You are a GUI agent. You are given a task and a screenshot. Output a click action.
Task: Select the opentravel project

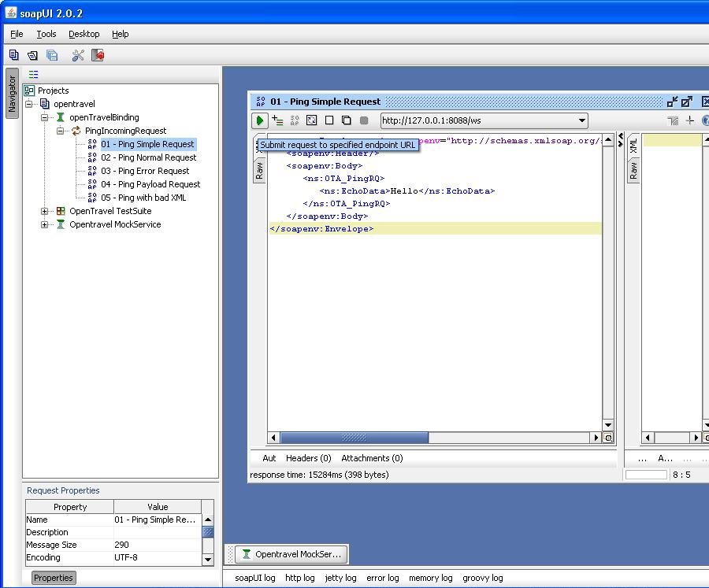pos(74,104)
